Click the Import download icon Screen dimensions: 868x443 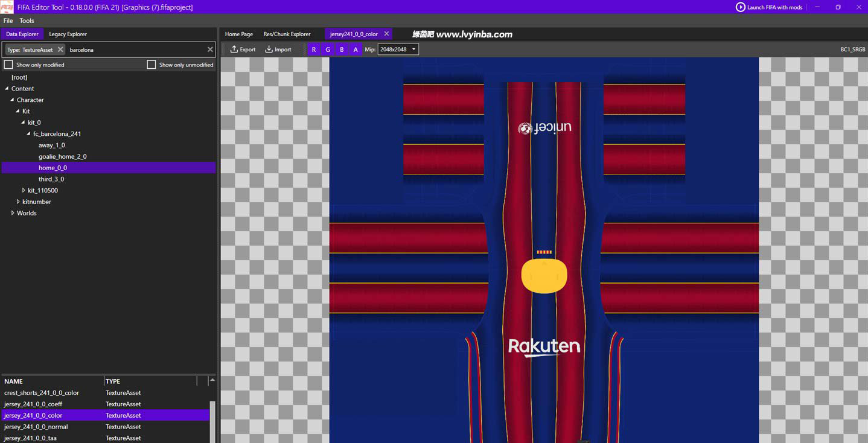click(x=269, y=49)
